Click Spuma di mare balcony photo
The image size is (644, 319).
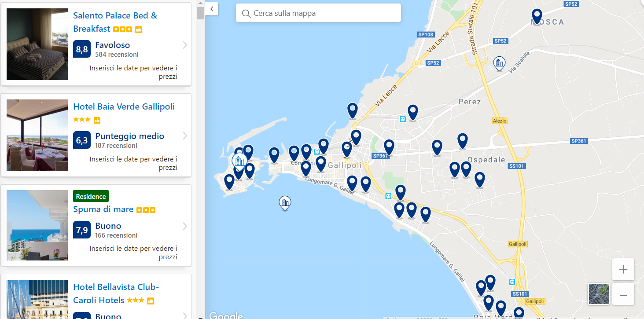click(x=37, y=225)
